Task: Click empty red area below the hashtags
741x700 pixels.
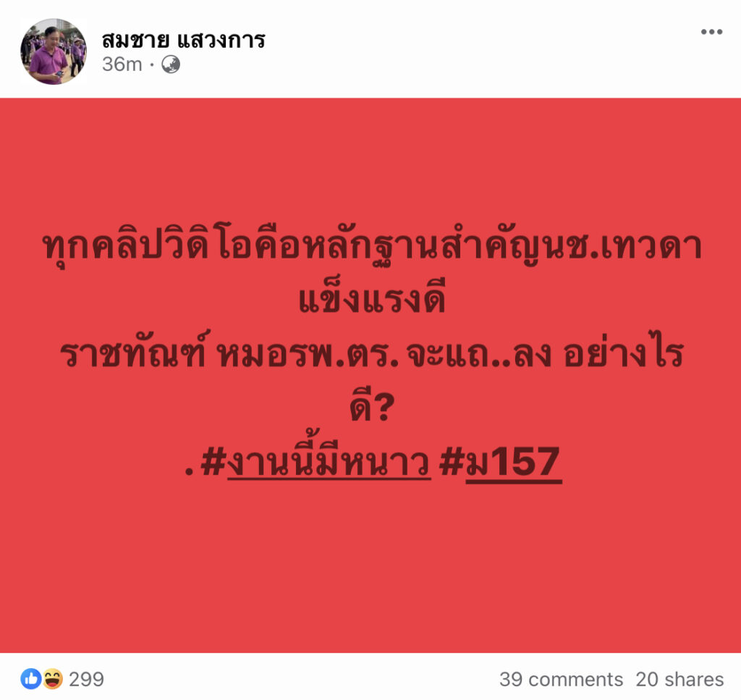Action: point(370,568)
